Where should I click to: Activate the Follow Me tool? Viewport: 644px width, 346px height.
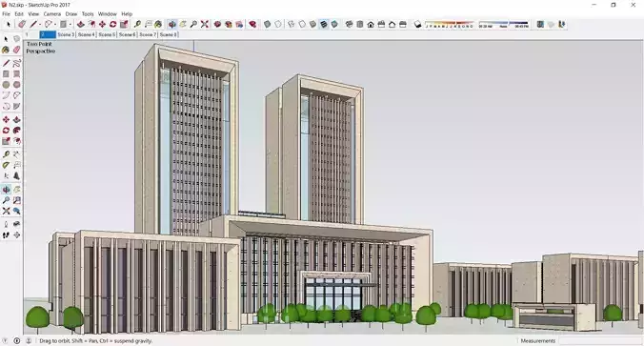point(17,131)
